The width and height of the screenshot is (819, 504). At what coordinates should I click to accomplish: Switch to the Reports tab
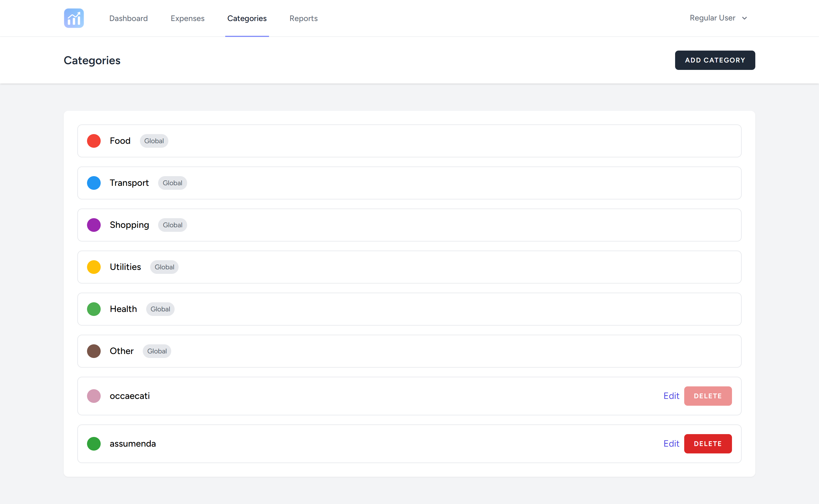coord(303,18)
